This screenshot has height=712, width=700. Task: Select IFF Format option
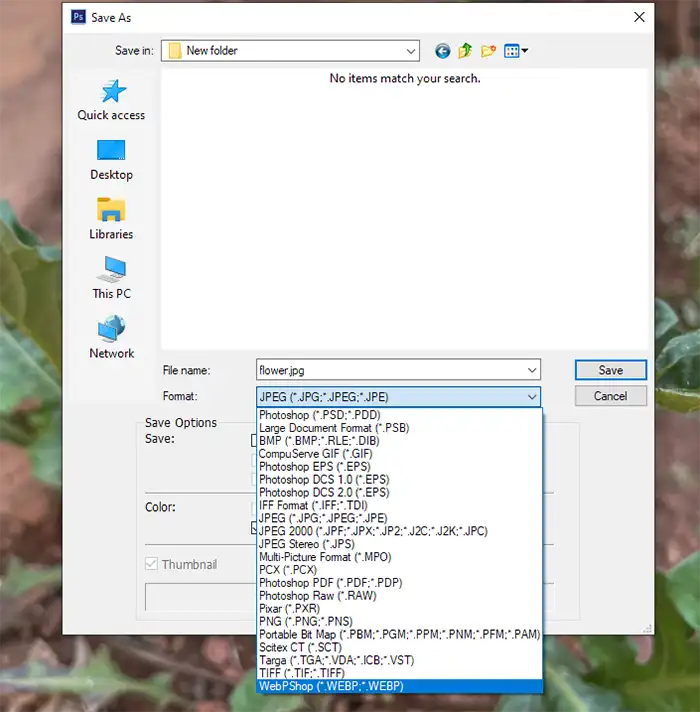[399, 505]
